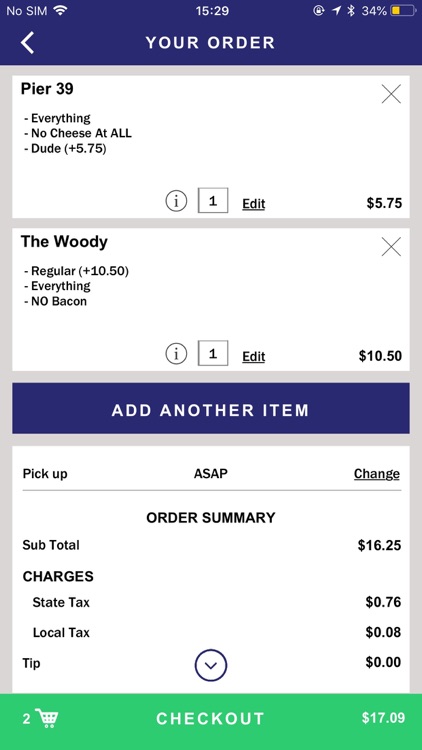Open info icon for The Woody
This screenshot has height=750, width=422.
tap(176, 354)
